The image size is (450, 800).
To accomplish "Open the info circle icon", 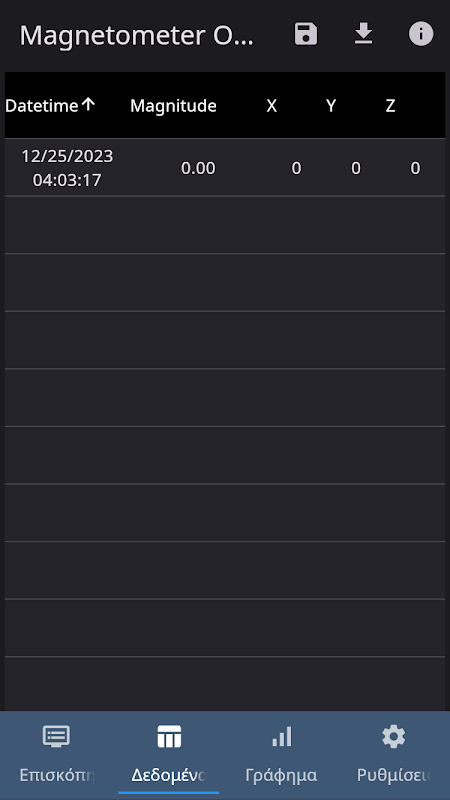I will pos(421,34).
